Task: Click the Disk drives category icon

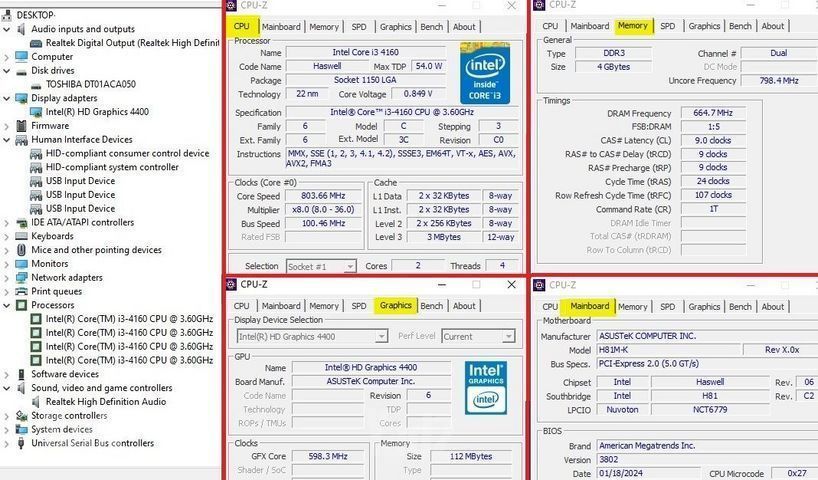Action: [21, 70]
